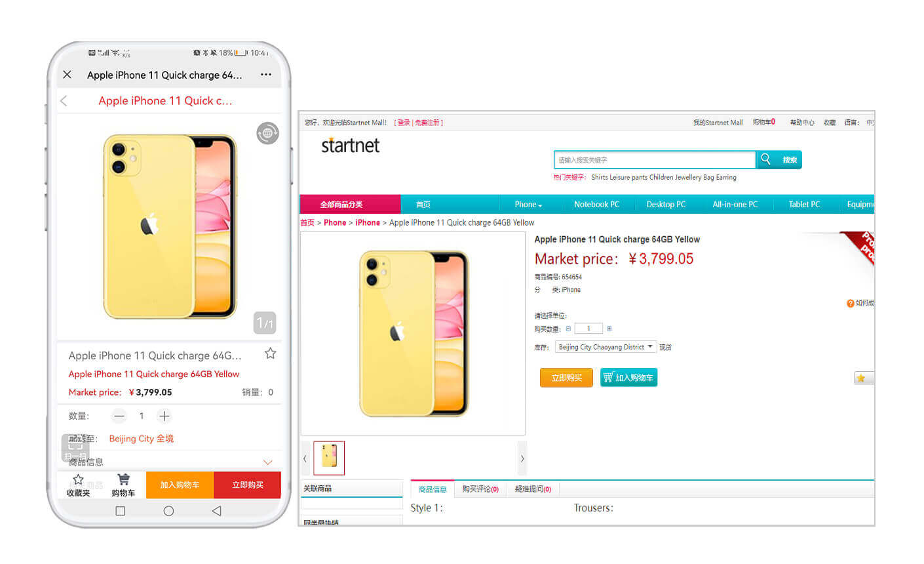The width and height of the screenshot is (924, 564).
Task: Select the Notebook PC menu item
Action: point(596,205)
